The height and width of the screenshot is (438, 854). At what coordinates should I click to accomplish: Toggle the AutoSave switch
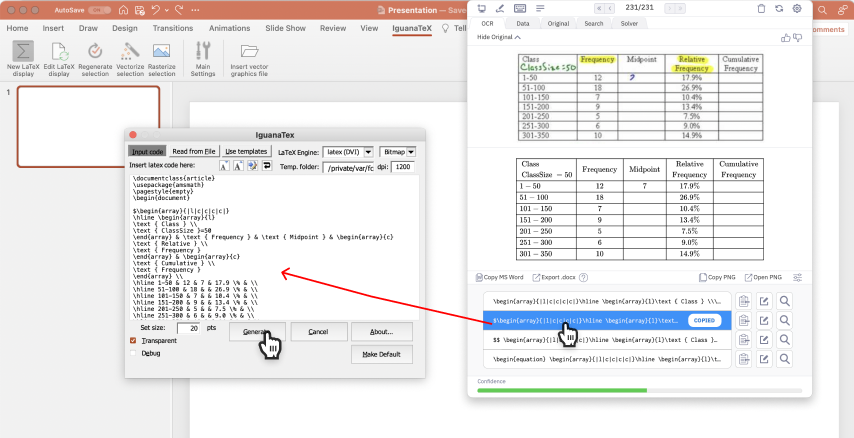click(99, 10)
